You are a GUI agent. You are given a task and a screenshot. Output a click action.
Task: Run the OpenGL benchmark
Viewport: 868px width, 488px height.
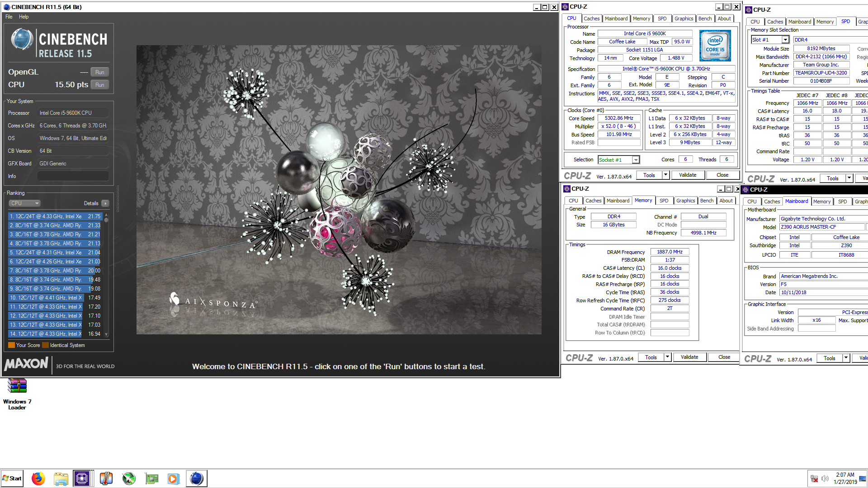(x=100, y=72)
